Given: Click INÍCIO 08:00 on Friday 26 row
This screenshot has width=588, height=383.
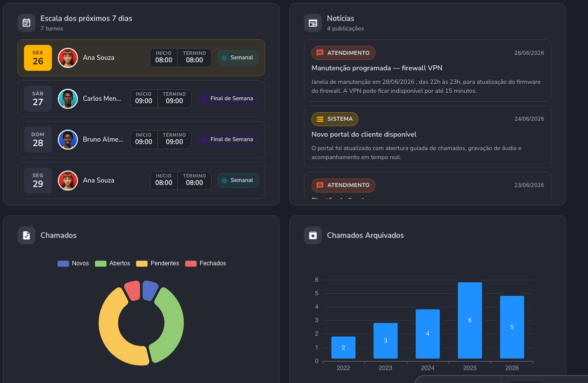Looking at the screenshot, I should (x=164, y=58).
